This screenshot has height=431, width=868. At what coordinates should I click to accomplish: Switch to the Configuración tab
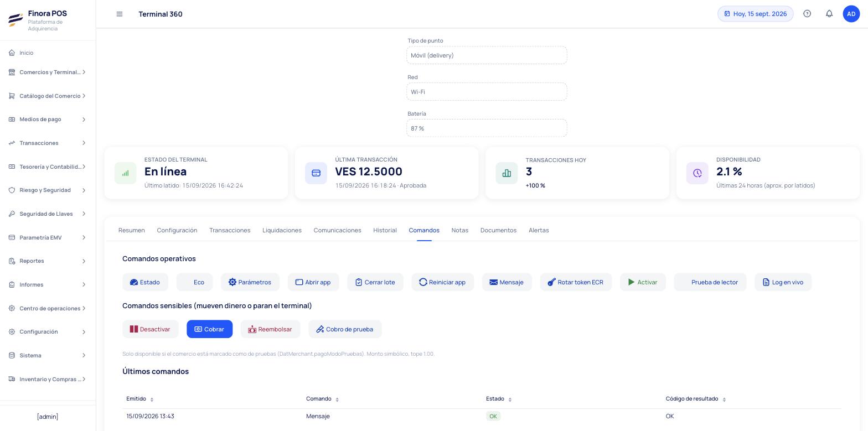click(x=177, y=230)
